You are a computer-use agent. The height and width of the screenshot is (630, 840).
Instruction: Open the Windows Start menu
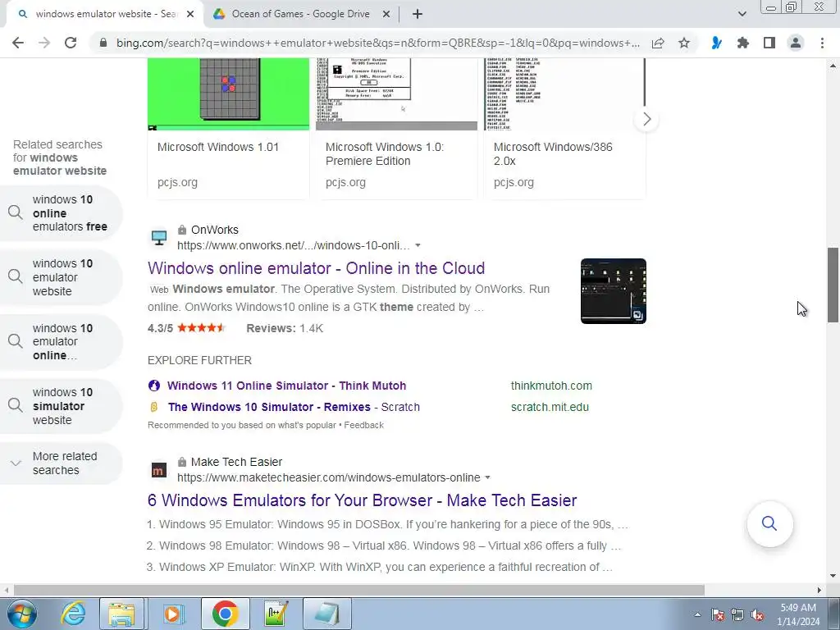point(21,614)
